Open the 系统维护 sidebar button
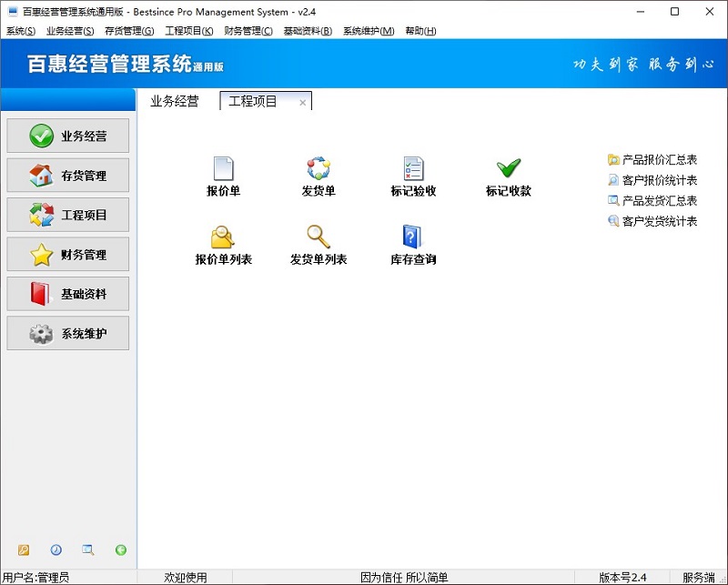The height and width of the screenshot is (585, 728). coord(67,333)
